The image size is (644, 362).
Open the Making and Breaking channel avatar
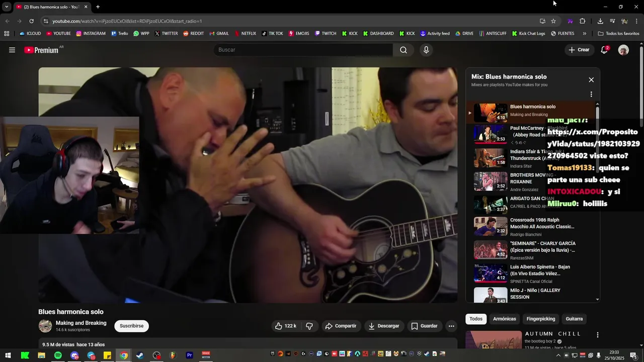[45, 326]
